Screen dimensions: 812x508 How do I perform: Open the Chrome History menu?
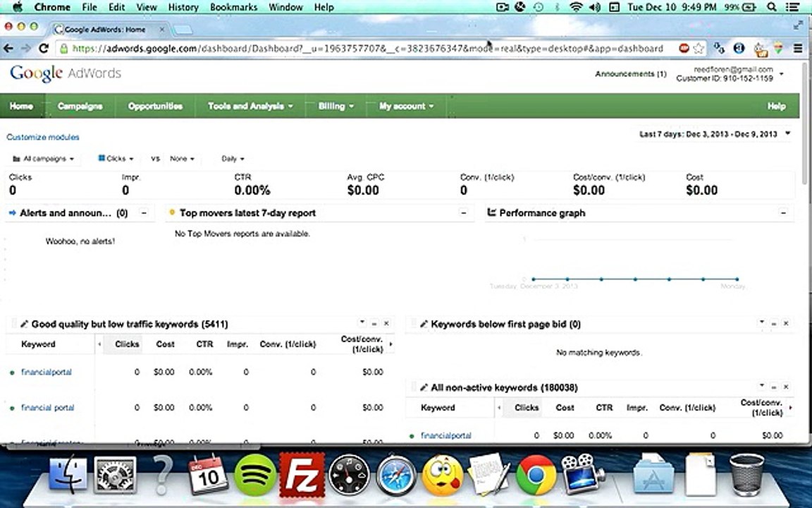click(183, 7)
